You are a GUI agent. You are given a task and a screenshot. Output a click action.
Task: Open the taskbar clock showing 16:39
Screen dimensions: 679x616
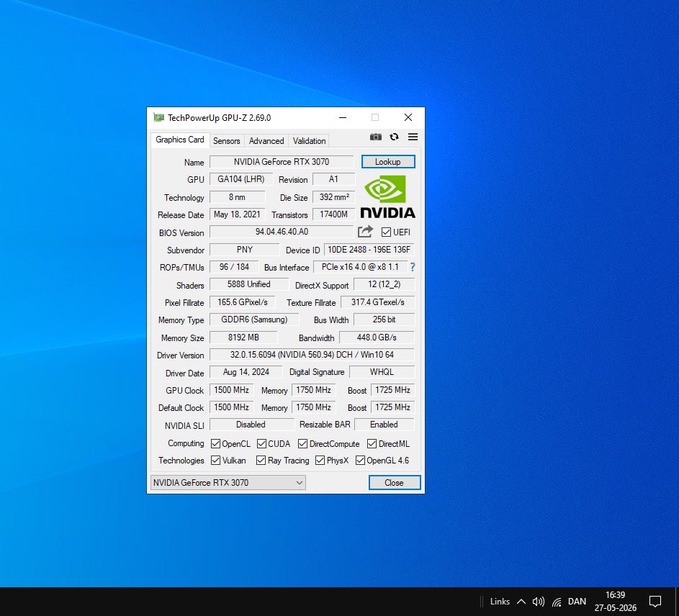point(616,602)
